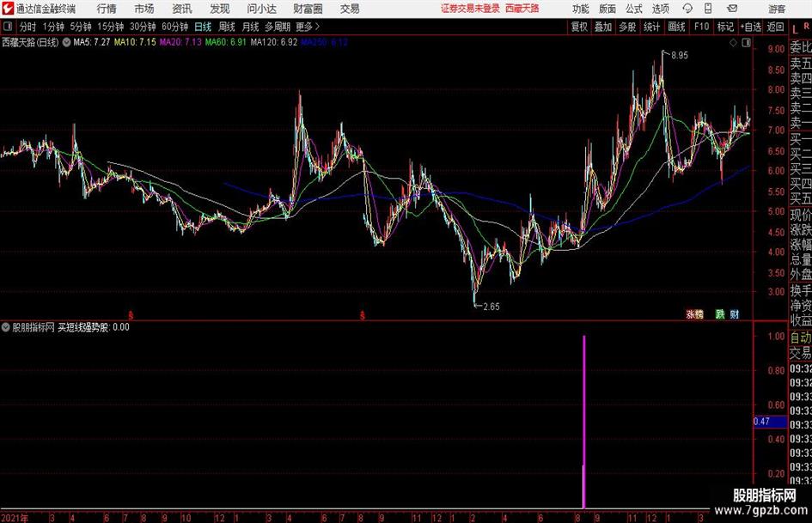The image size is (812, 523).
Task: Switch to the 60分钟 period tab
Action: 174,27
